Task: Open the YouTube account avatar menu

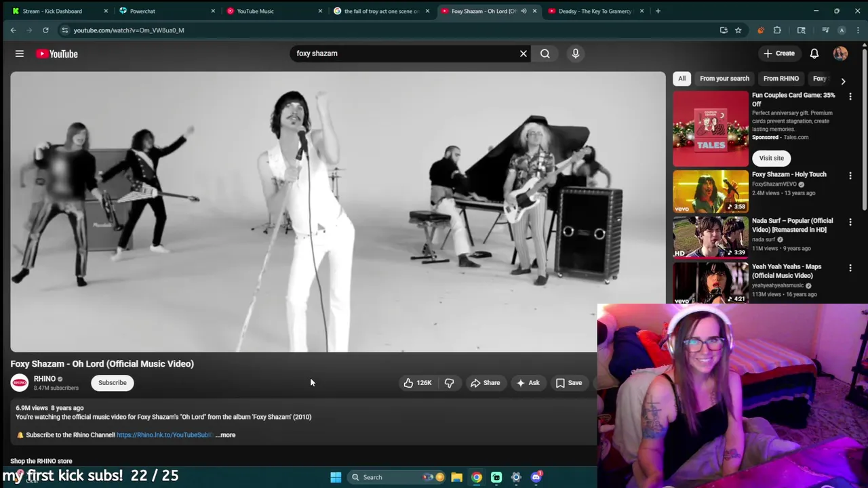Action: 840,54
